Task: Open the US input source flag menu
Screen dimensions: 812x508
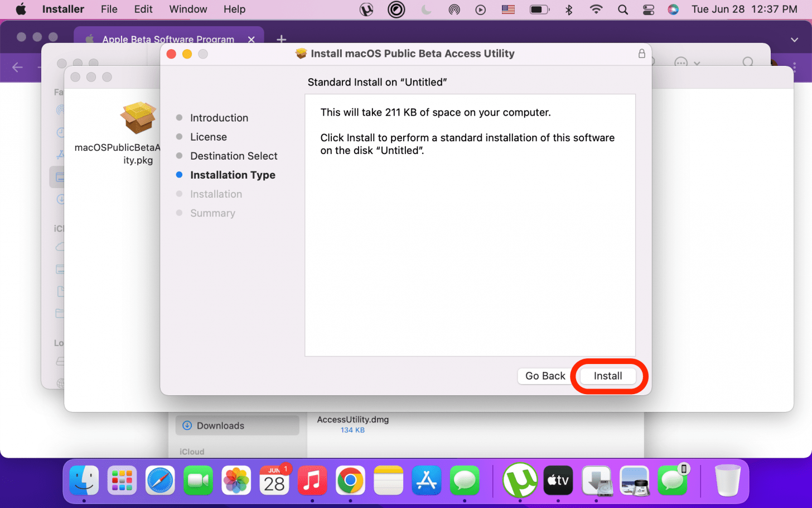Action: point(508,9)
